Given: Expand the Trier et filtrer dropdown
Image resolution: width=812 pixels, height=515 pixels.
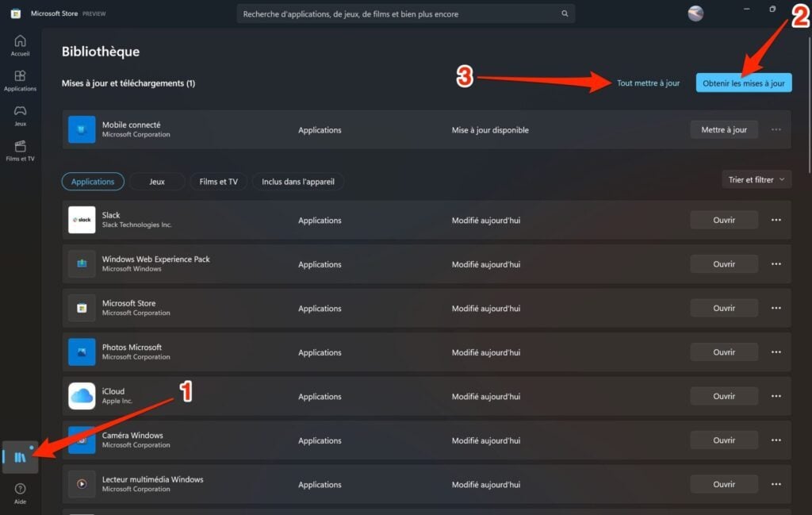Looking at the screenshot, I should (x=756, y=180).
